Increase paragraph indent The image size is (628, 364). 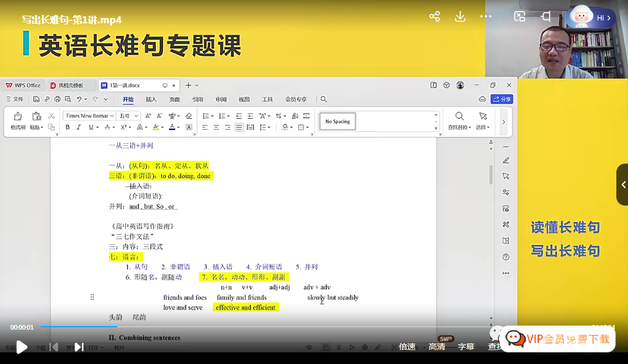250,116
